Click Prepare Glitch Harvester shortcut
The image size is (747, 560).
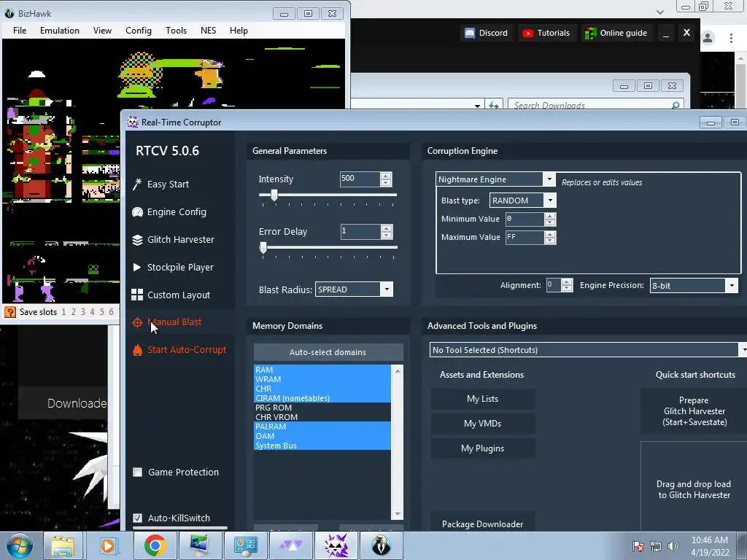694,411
